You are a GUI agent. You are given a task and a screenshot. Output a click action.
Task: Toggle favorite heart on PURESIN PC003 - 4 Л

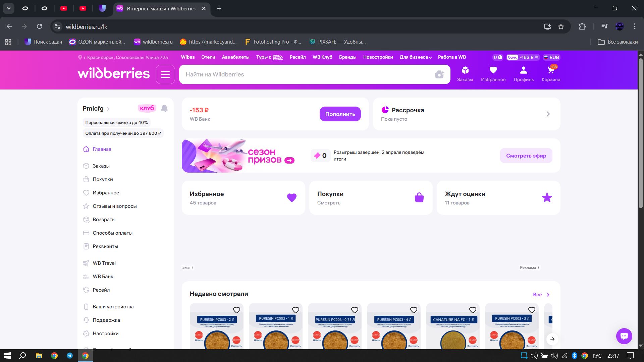coord(414,310)
